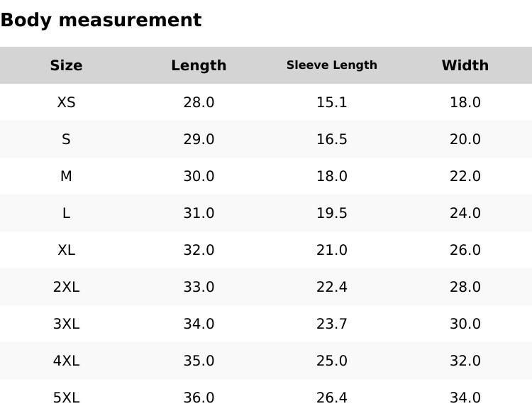Select the 2XL size cell
This screenshot has height=416, width=532.
tap(66, 287)
